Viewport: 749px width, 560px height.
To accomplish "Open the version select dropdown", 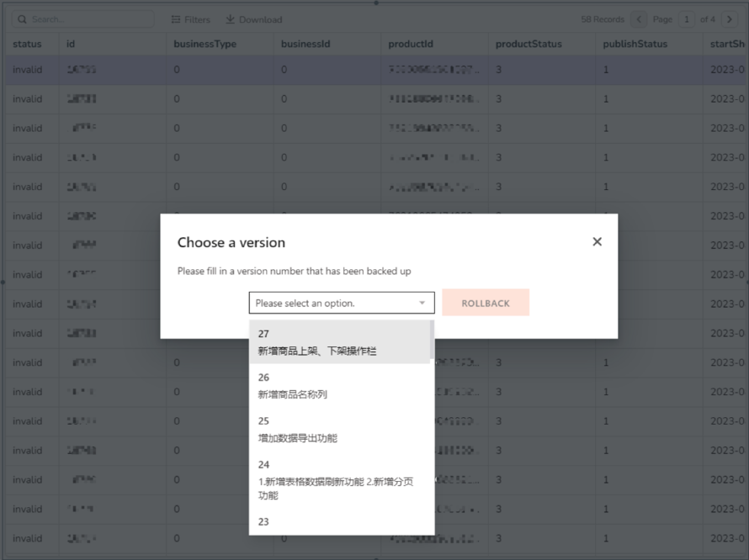I will click(x=342, y=303).
